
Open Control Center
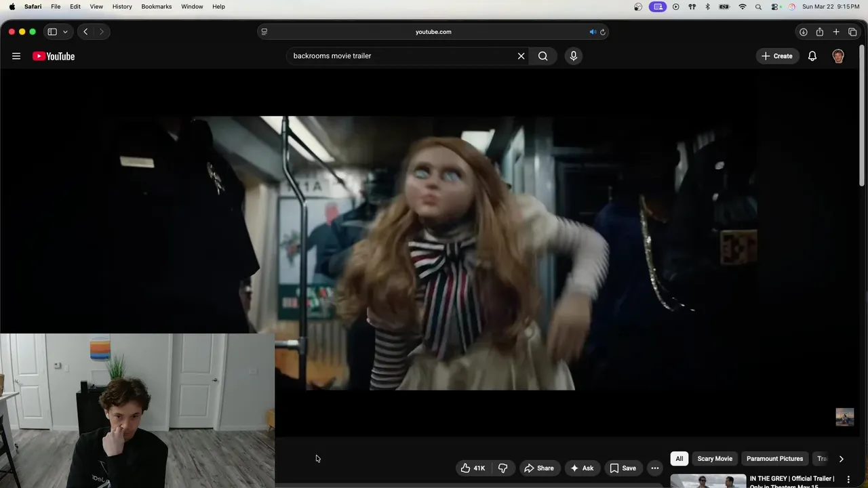coord(775,7)
